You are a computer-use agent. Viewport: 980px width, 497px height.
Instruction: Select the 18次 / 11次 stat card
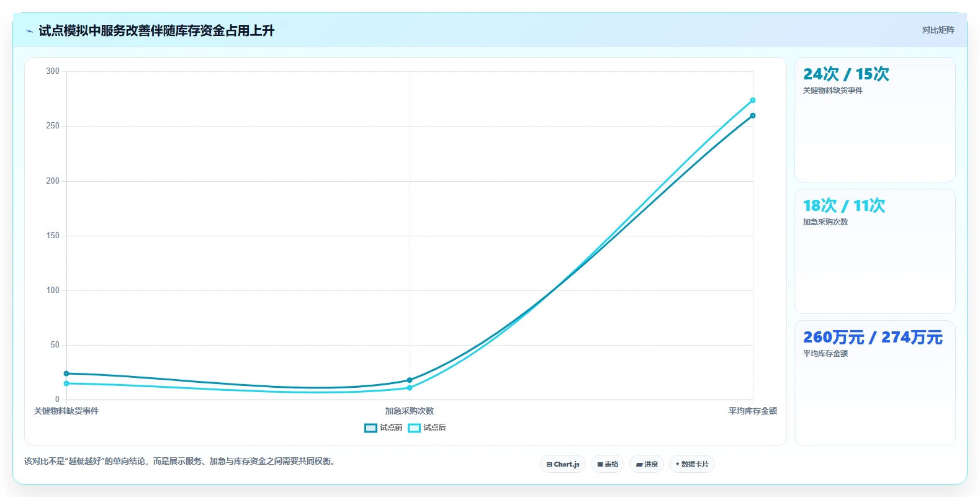874,251
